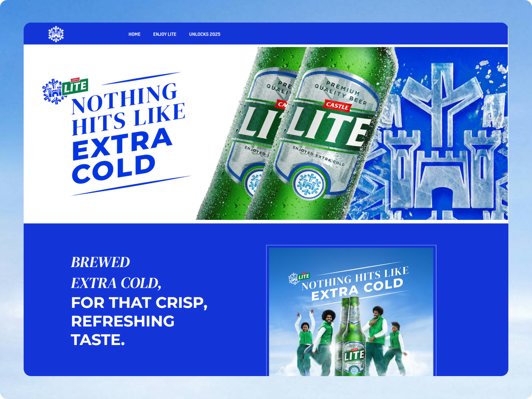Viewport: 532px width, 399px height.
Task: Click the Castle Lite snowflake logo in navbar
Action: click(56, 34)
